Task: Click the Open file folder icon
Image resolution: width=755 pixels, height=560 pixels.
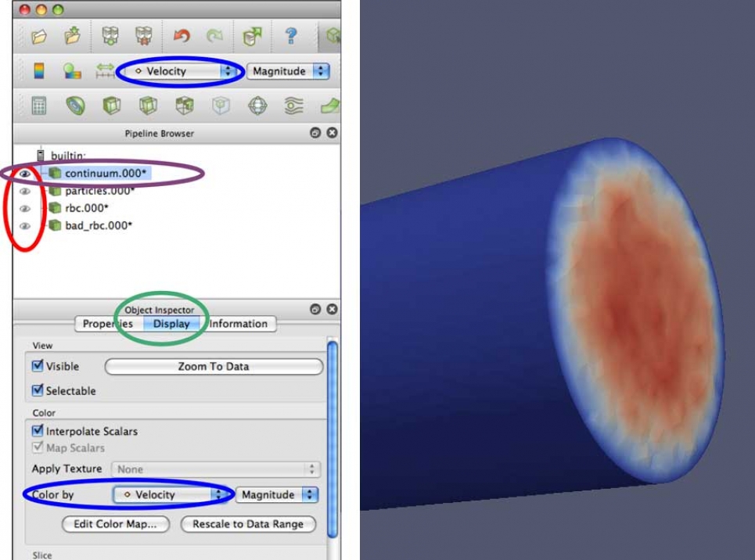Action: click(39, 36)
